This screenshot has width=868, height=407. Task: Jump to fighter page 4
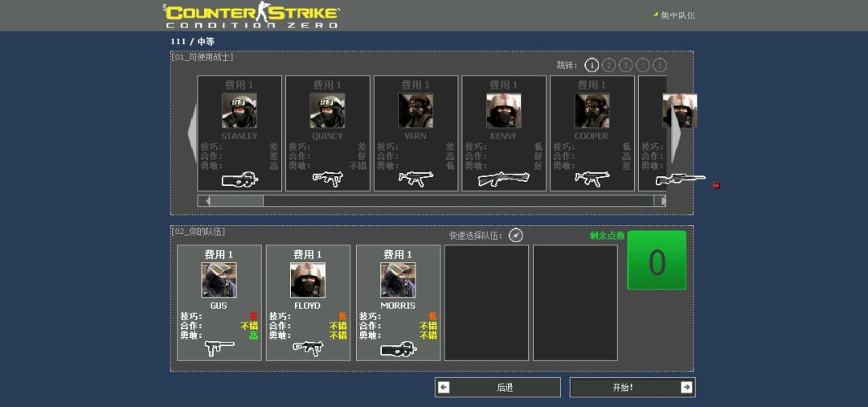643,65
